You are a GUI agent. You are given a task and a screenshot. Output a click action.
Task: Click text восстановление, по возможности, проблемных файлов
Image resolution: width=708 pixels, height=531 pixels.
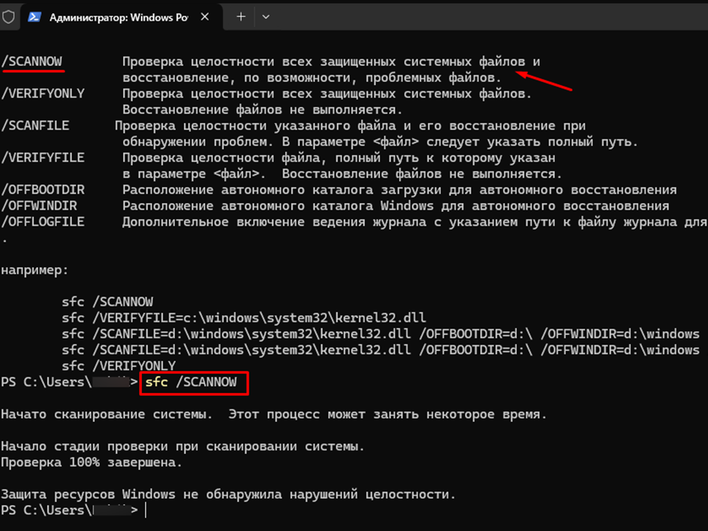312,78
